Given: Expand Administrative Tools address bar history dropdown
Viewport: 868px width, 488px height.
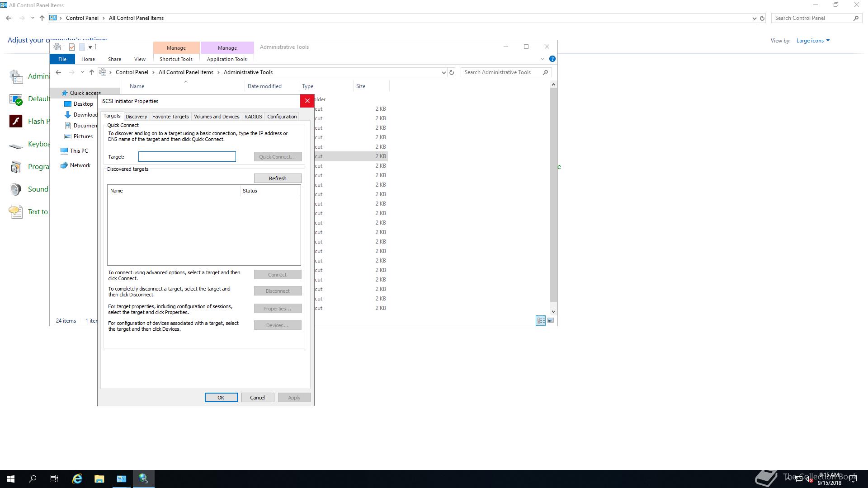Looking at the screenshot, I should pyautogui.click(x=443, y=72).
